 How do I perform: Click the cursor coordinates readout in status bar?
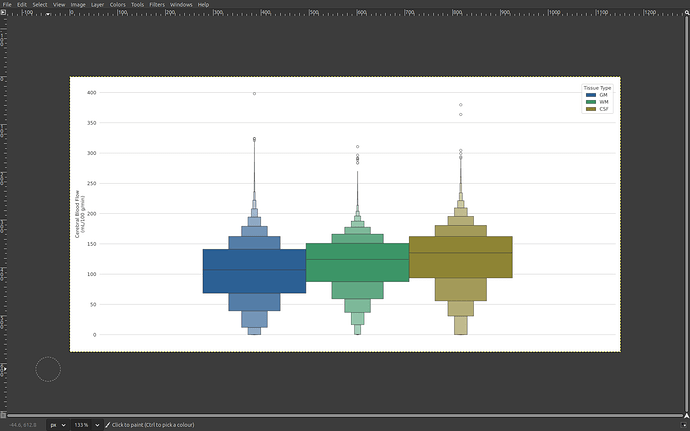pos(23,425)
